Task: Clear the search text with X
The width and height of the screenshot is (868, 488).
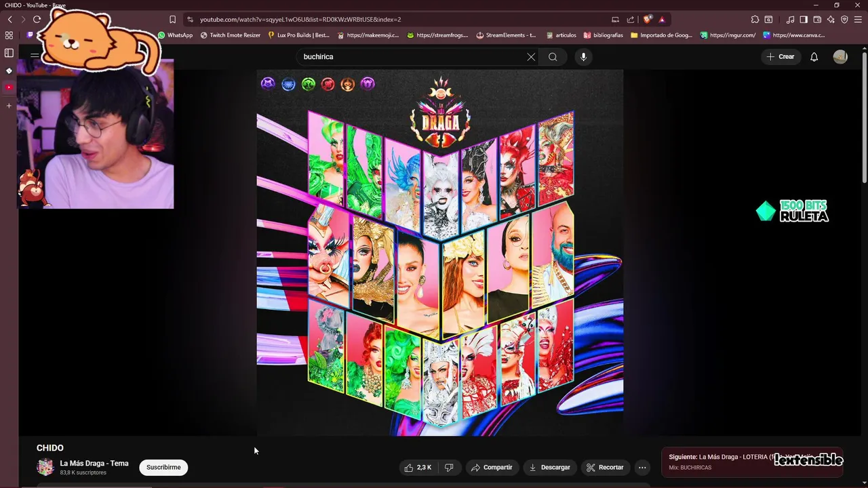Action: click(x=531, y=57)
